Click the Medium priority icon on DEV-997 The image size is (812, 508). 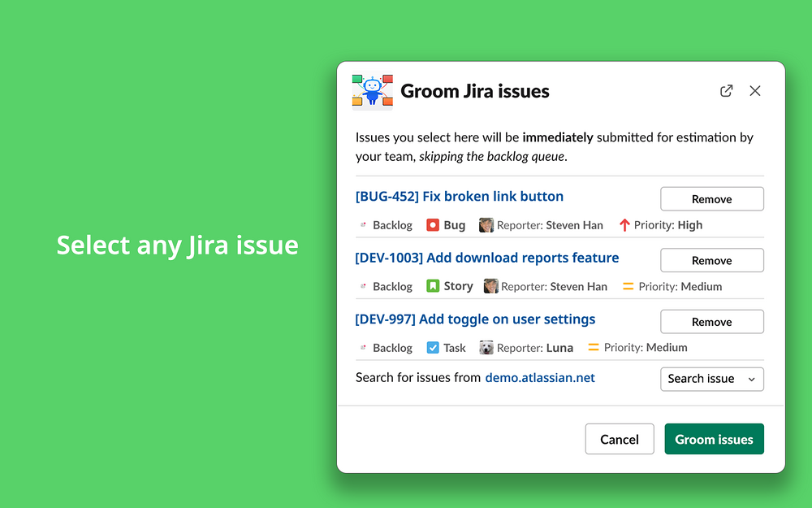click(593, 347)
